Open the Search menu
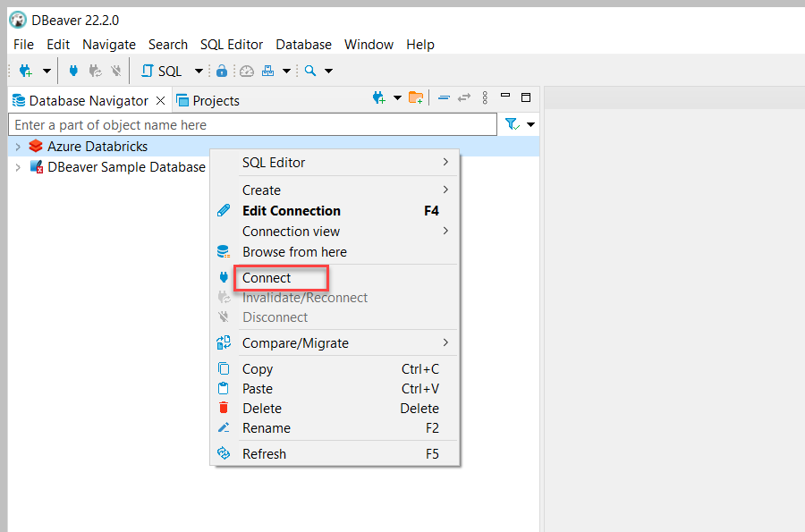 point(168,45)
